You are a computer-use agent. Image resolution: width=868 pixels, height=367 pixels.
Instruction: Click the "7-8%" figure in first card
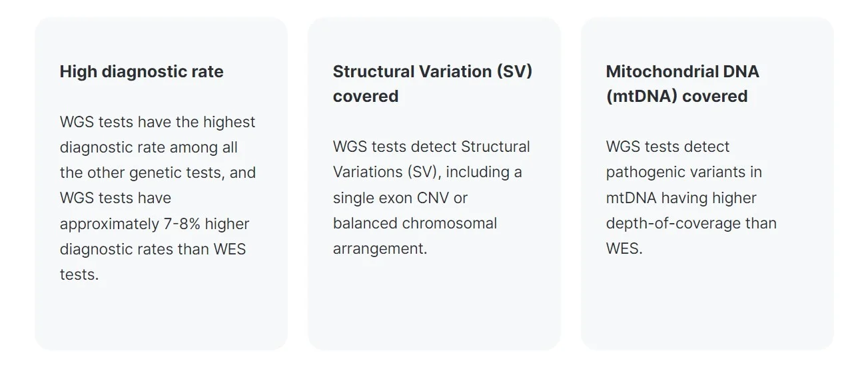point(180,224)
